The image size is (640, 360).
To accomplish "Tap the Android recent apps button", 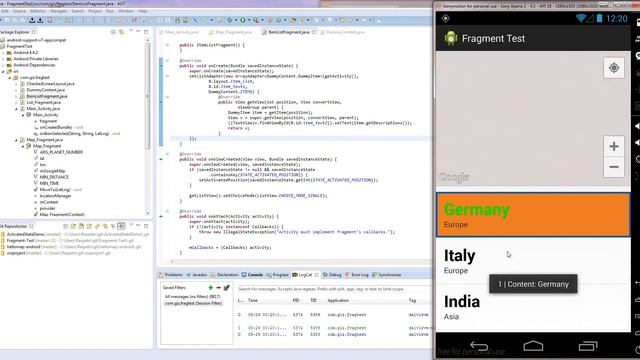I will [588, 346].
